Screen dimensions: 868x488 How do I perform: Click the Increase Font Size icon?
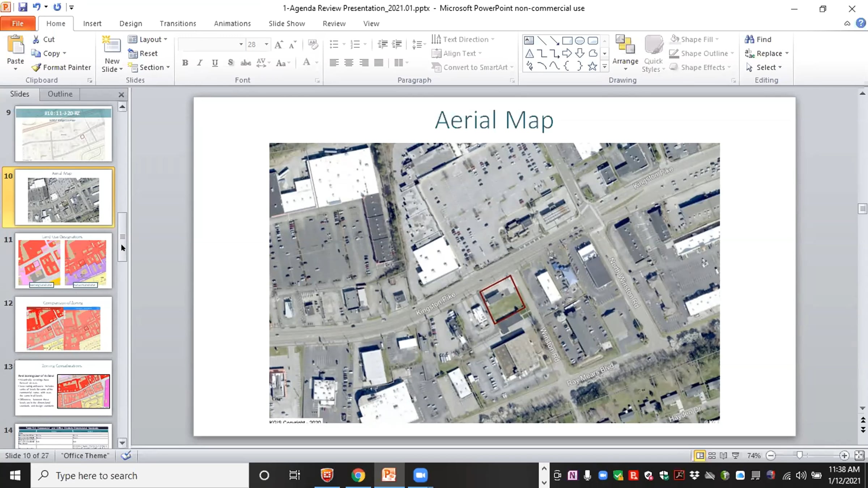(x=278, y=44)
